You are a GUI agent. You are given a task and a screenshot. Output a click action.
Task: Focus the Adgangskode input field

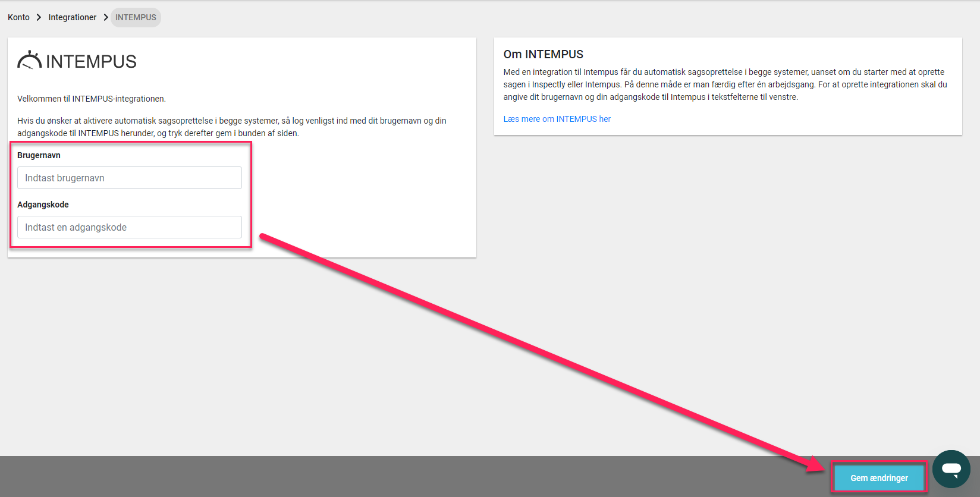coord(130,227)
